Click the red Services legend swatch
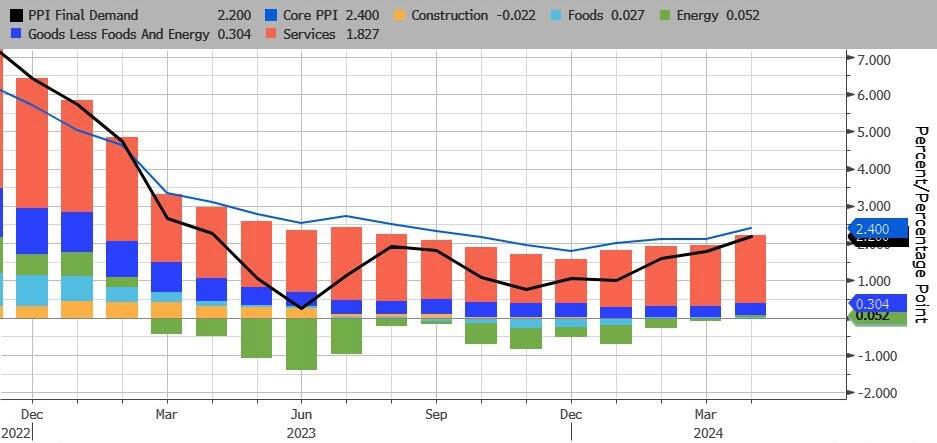The image size is (937, 443). (x=273, y=34)
